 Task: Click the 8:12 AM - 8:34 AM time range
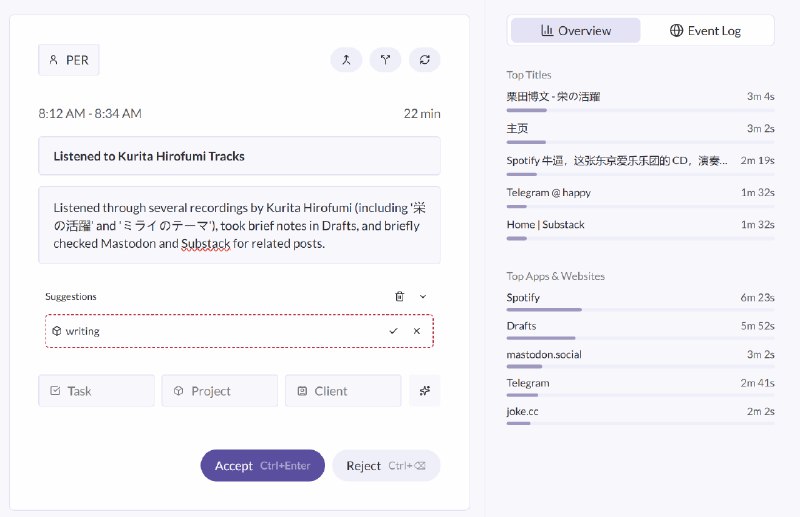pyautogui.click(x=90, y=114)
